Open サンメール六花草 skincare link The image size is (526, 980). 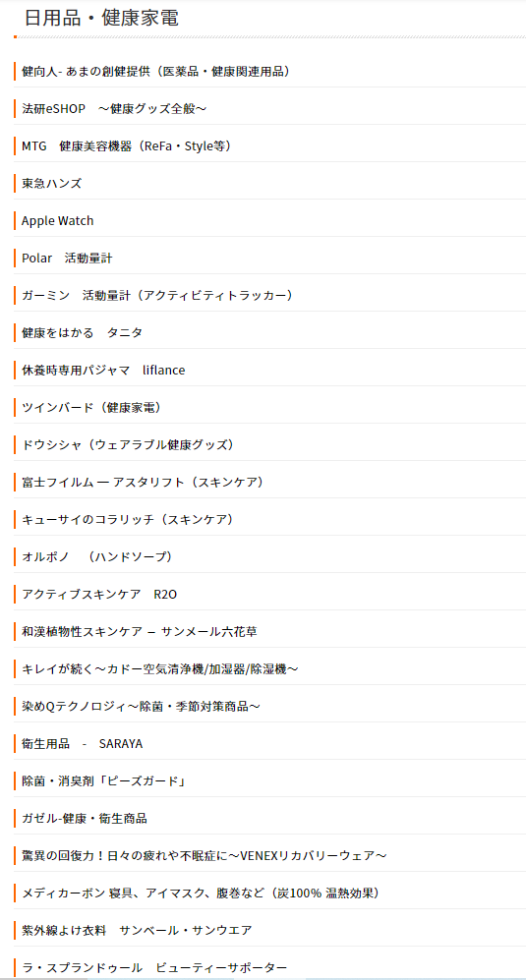[x=140, y=632]
